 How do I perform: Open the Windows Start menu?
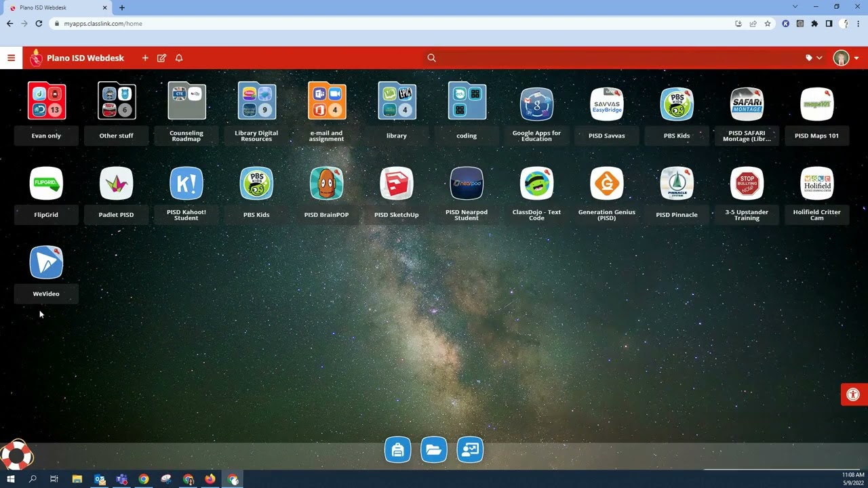(11, 479)
